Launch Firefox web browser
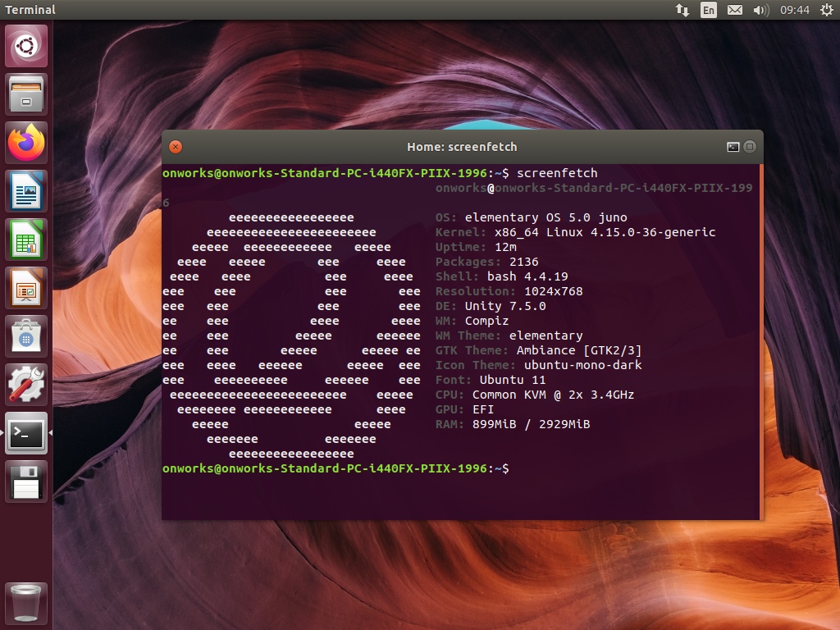The width and height of the screenshot is (840, 630). click(x=26, y=143)
